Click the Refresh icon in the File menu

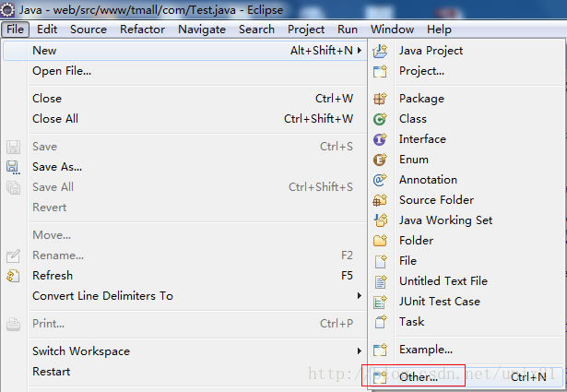pos(13,276)
